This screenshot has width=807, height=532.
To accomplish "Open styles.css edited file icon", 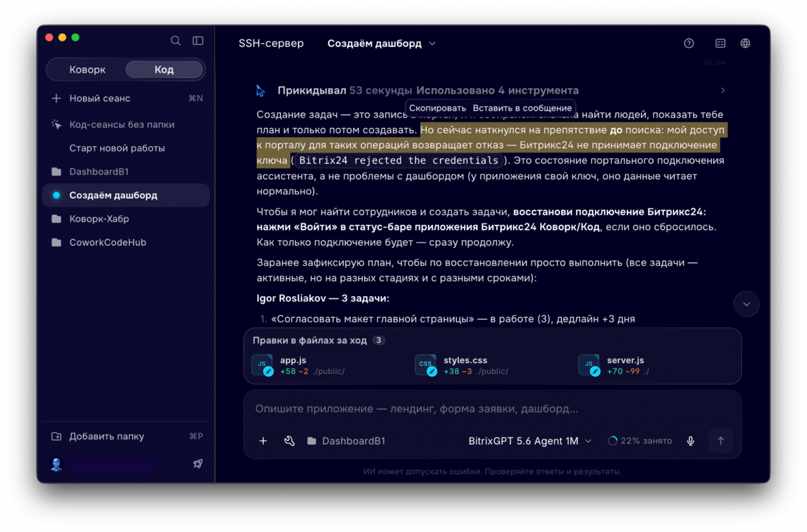I will pyautogui.click(x=426, y=365).
